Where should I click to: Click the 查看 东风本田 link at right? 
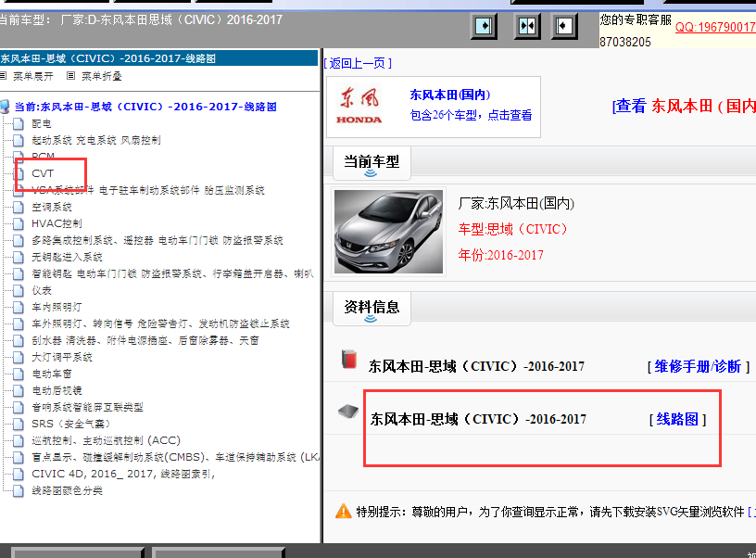click(x=684, y=106)
